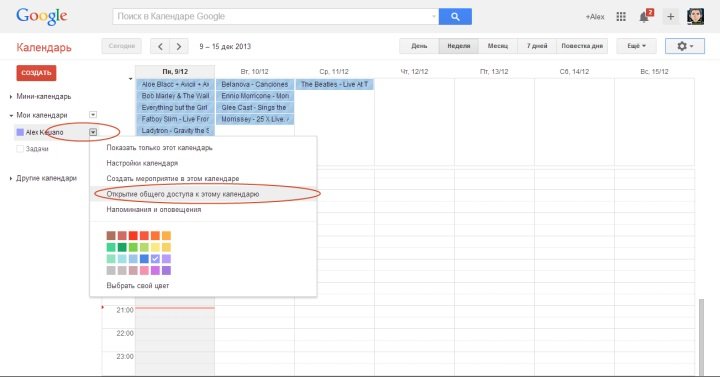
Task: Click the plus share icon
Action: pyautogui.click(x=670, y=17)
